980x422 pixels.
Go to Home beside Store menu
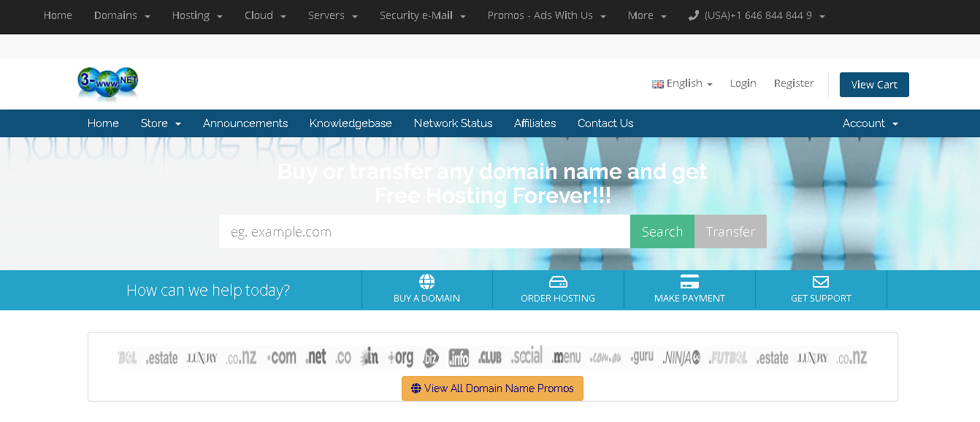tap(103, 123)
